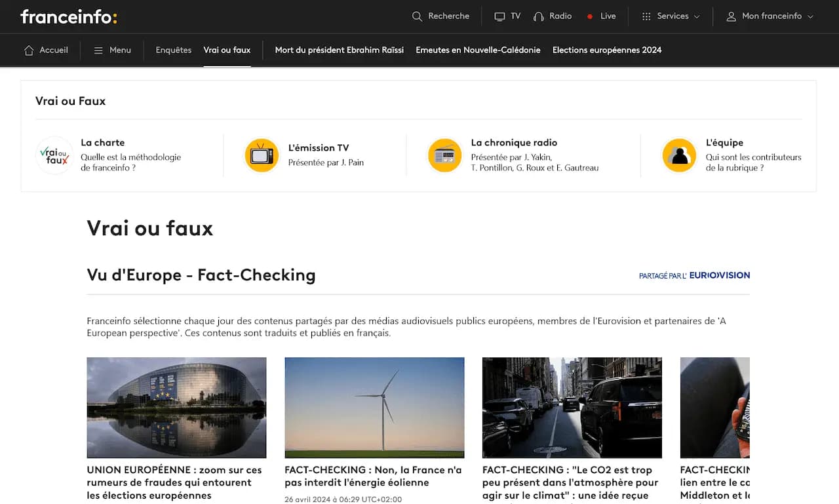
Task: Open 'Elections européennes 2024' from the navigation
Action: [606, 50]
